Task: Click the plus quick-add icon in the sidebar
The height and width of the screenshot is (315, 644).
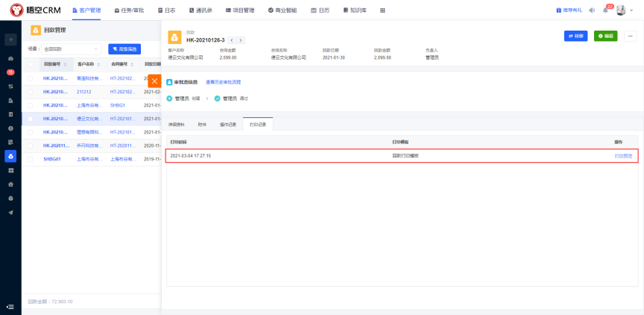Action: 10,40
